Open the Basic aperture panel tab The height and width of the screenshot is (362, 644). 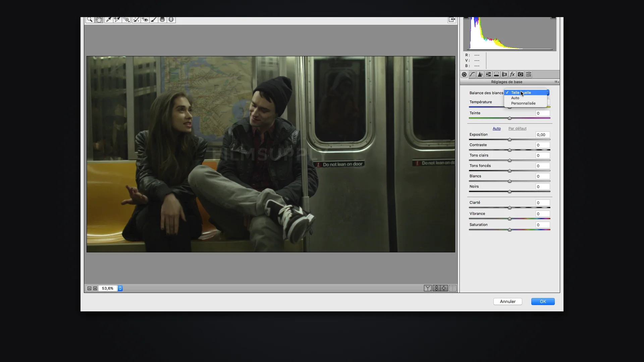coord(464,74)
